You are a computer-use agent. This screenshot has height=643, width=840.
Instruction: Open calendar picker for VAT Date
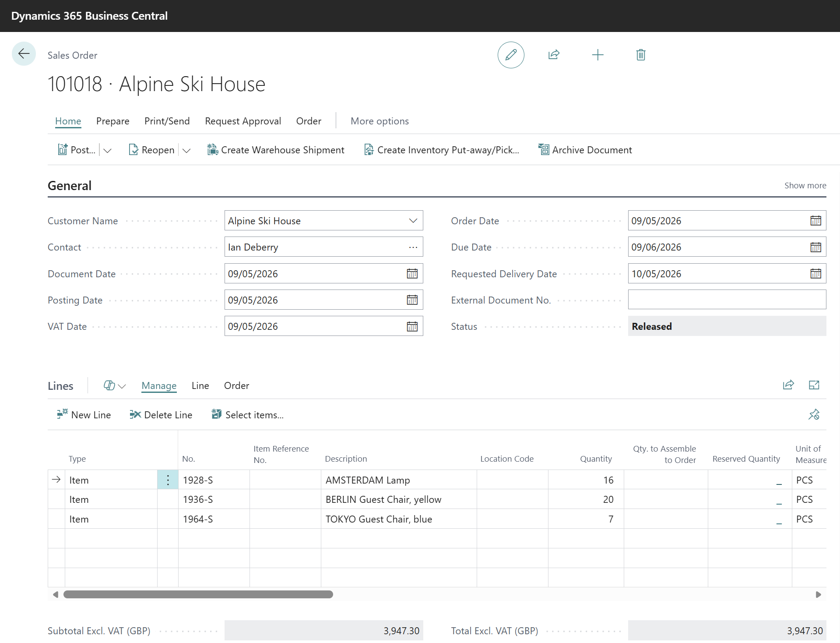(412, 326)
